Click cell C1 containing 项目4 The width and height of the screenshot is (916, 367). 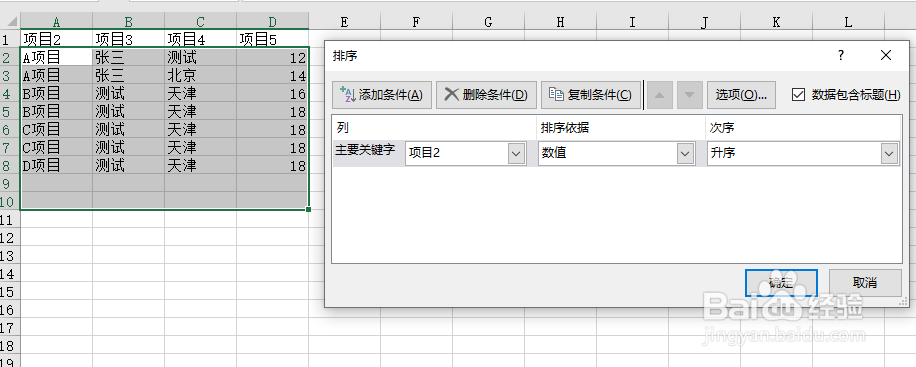coord(200,39)
